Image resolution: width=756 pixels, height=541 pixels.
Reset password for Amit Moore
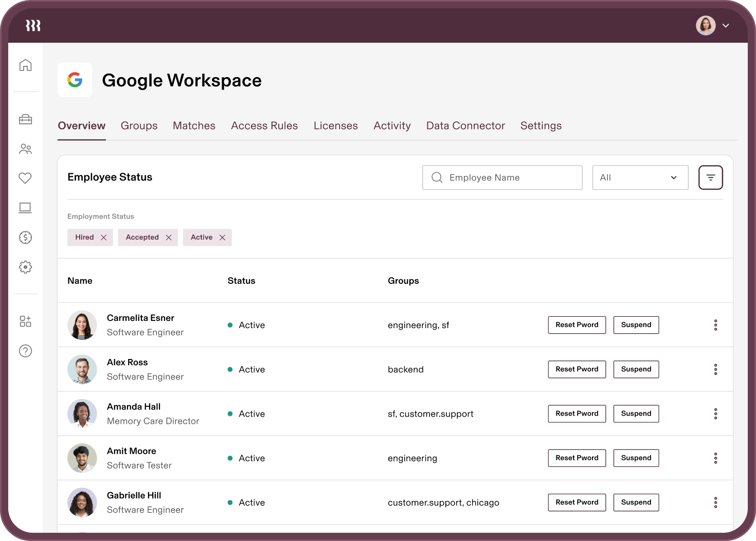[577, 458]
